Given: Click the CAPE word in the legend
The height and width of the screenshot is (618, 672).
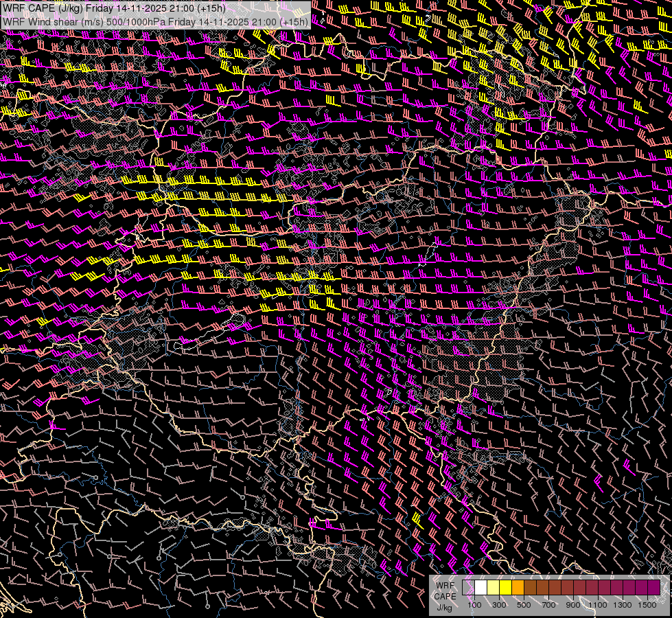Looking at the screenshot, I should (x=444, y=596).
